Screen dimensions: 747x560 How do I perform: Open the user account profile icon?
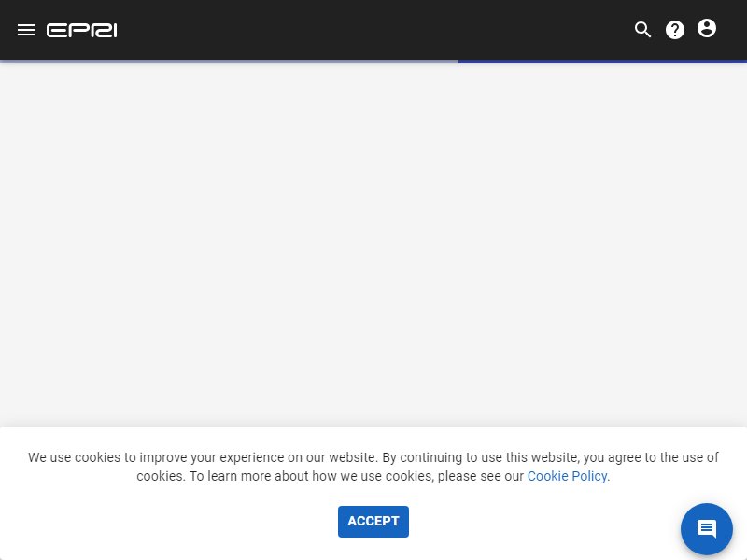click(707, 28)
